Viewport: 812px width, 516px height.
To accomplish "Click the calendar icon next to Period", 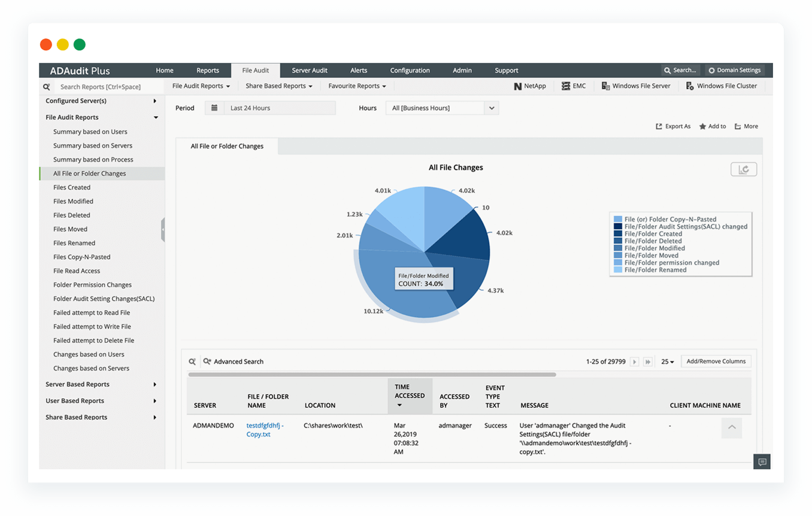I will [x=214, y=108].
